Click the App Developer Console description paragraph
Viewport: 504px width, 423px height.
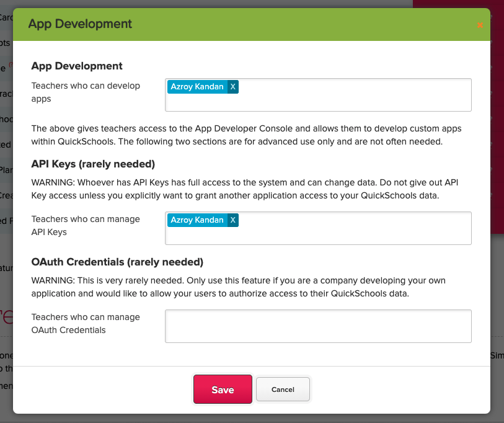(x=246, y=135)
